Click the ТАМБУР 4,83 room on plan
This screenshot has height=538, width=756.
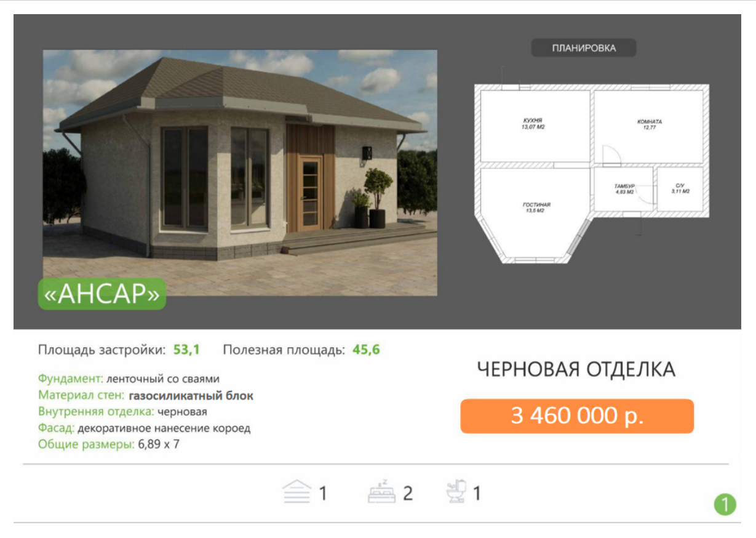(623, 189)
